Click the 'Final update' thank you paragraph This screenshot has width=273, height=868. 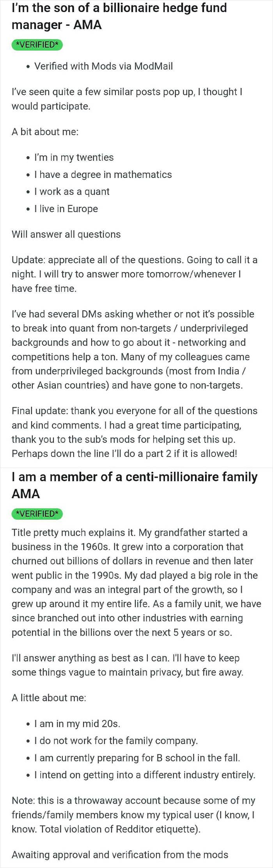135,432
